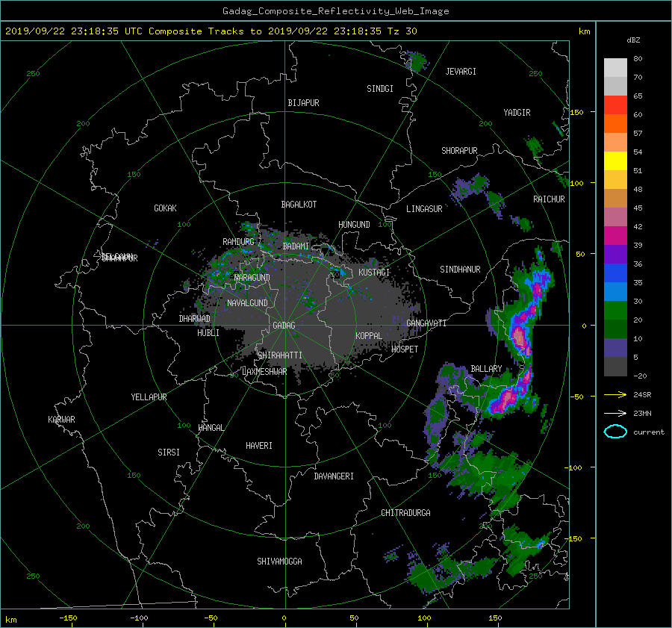Click the cyan current ellipse legend icon

point(615,432)
